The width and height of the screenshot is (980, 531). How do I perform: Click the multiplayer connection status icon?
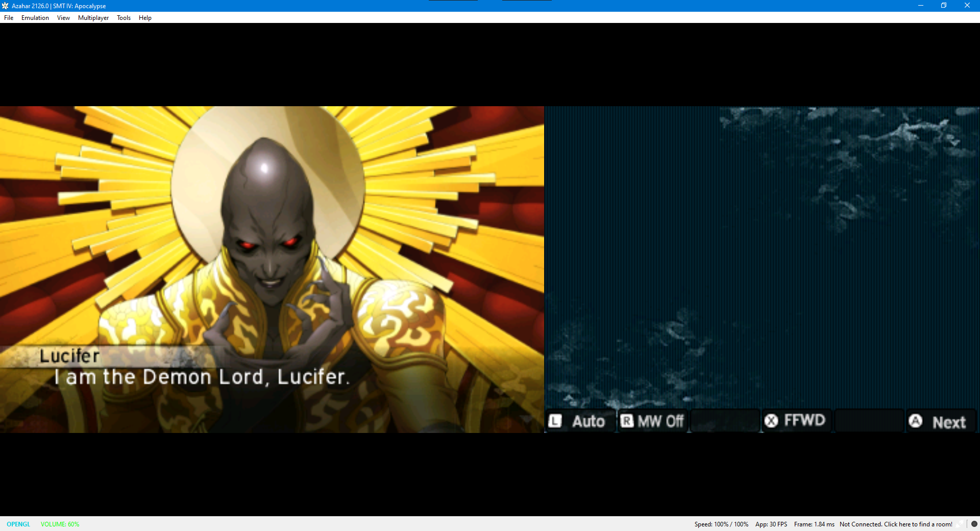(x=960, y=524)
